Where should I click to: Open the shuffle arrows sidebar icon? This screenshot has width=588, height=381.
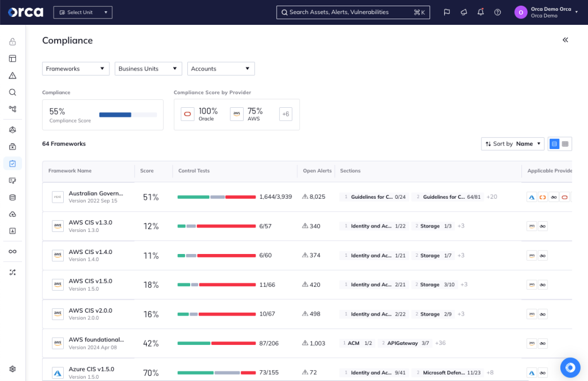(12, 272)
